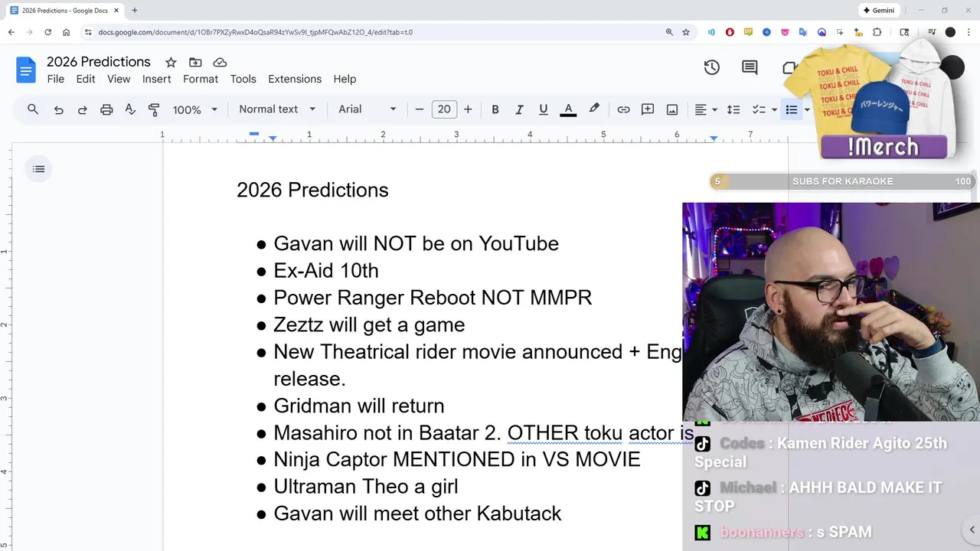Go back in the browser
The width and height of the screenshot is (980, 551).
11,32
